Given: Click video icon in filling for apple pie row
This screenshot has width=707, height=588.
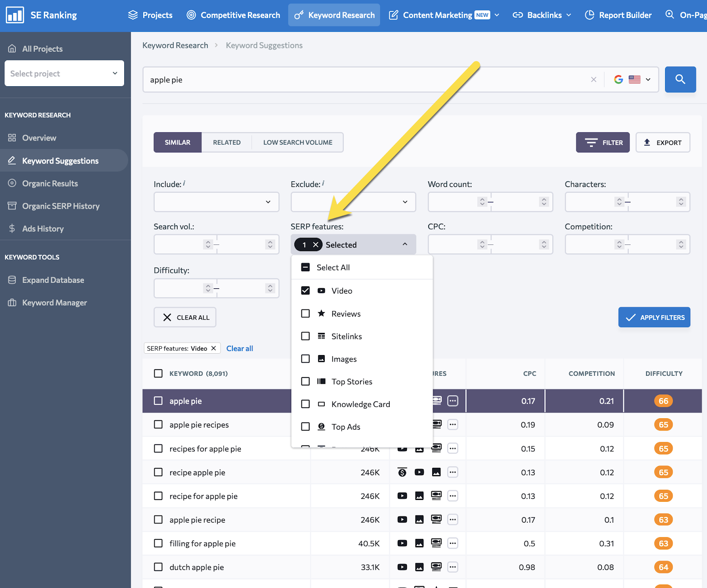Looking at the screenshot, I should coord(402,543).
